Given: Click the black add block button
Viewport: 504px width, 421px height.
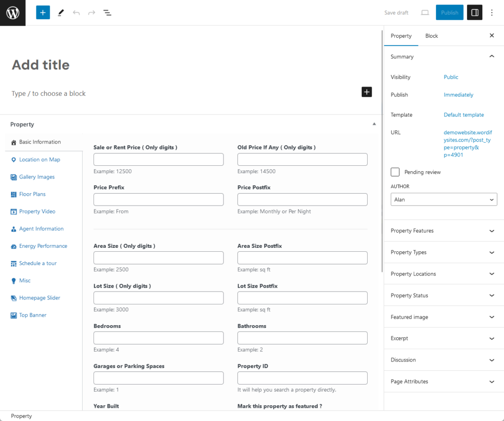Looking at the screenshot, I should tap(367, 92).
